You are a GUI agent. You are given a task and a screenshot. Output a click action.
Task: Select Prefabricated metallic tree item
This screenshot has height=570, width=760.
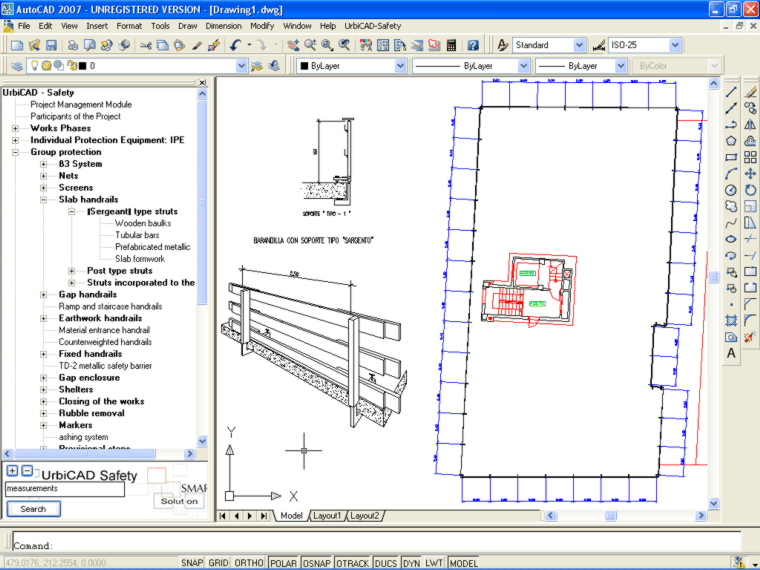tap(153, 247)
